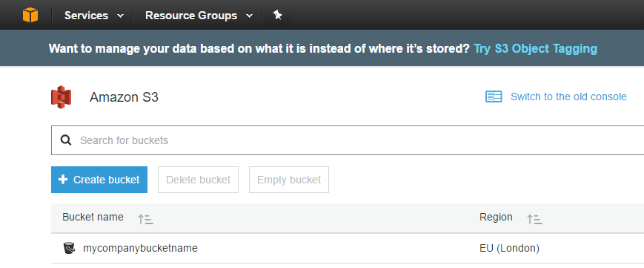The image size is (644, 268).
Task: Switch to the old console link
Action: pyautogui.click(x=568, y=97)
